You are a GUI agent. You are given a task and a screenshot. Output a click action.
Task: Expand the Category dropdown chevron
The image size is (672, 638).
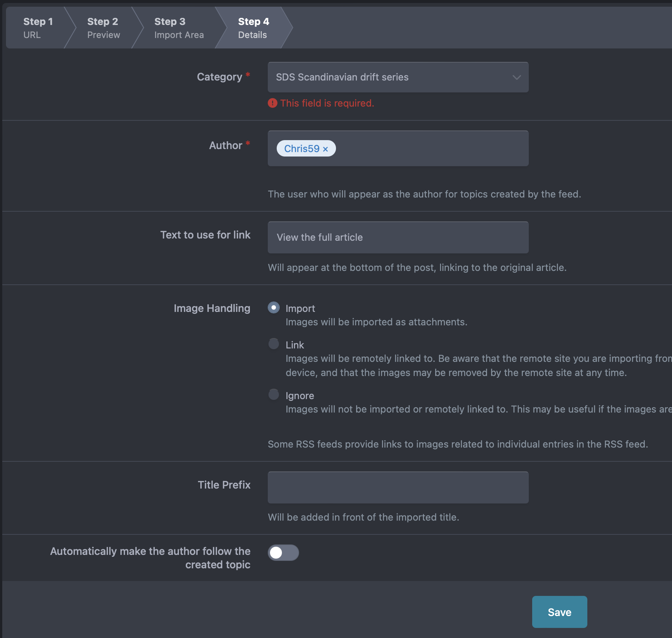pos(516,78)
